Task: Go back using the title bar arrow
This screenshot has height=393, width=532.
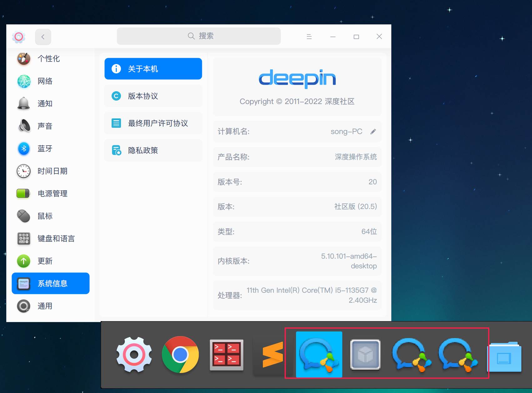Action: 43,37
